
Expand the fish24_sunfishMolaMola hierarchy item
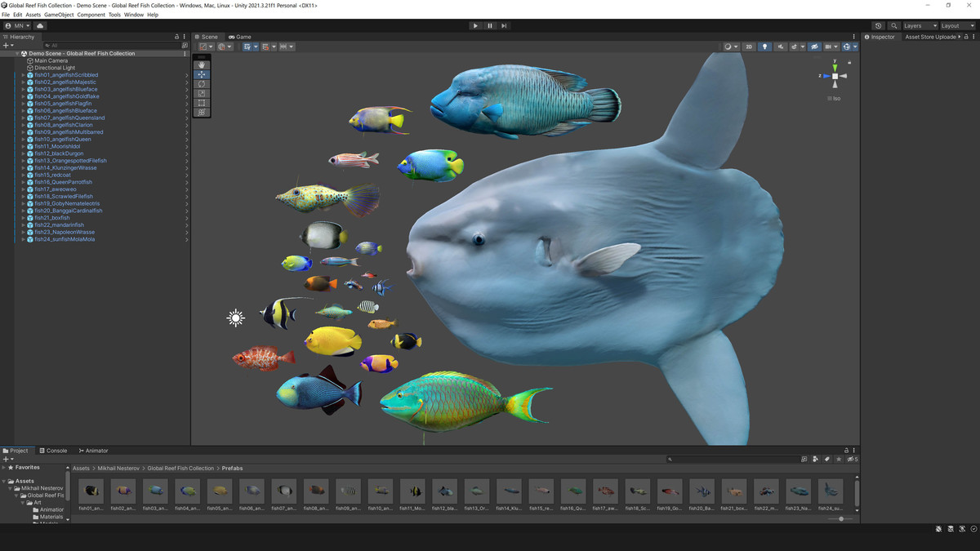click(x=23, y=238)
